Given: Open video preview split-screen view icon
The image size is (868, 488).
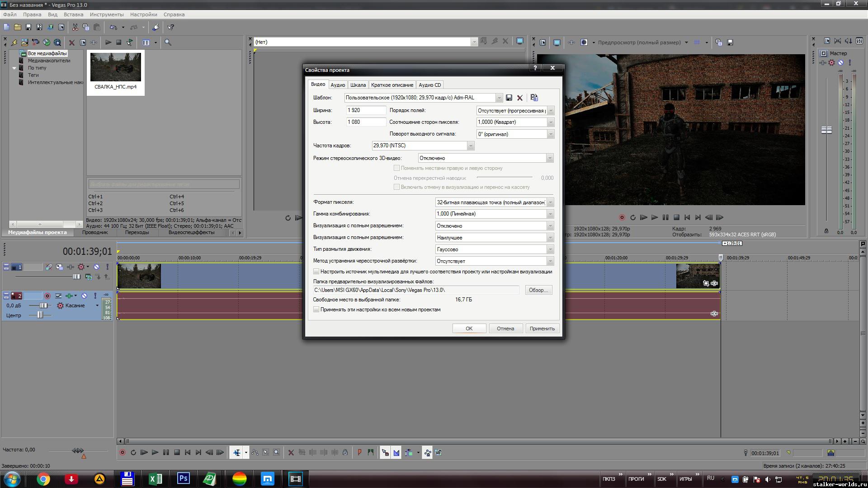Looking at the screenshot, I should click(x=584, y=42).
